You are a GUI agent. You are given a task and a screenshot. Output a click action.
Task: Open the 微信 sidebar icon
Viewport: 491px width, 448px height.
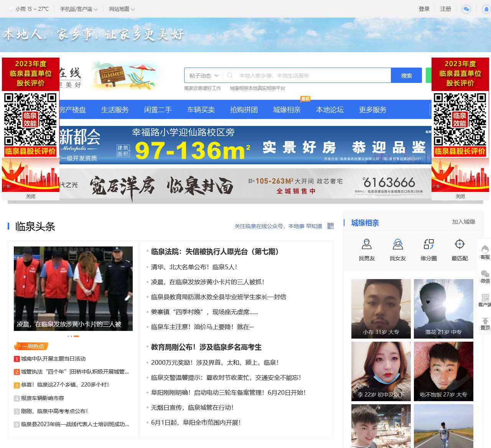[485, 276]
